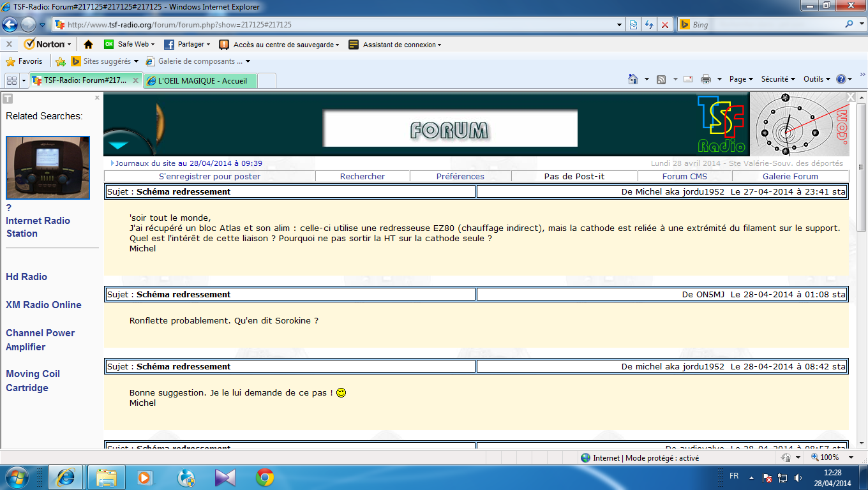Click the Norton toolbar home icon
Image resolution: width=868 pixels, height=490 pixels.
pyautogui.click(x=89, y=45)
